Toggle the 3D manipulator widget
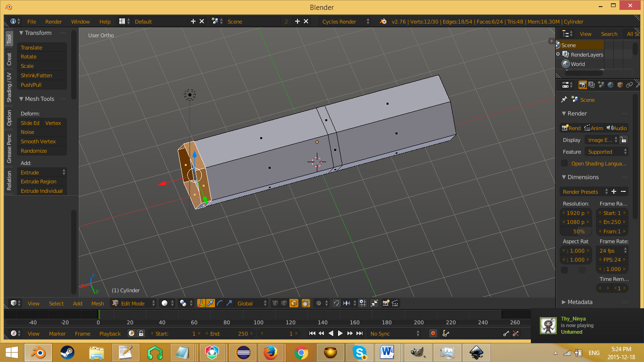This screenshot has width=644, height=362. click(201, 303)
